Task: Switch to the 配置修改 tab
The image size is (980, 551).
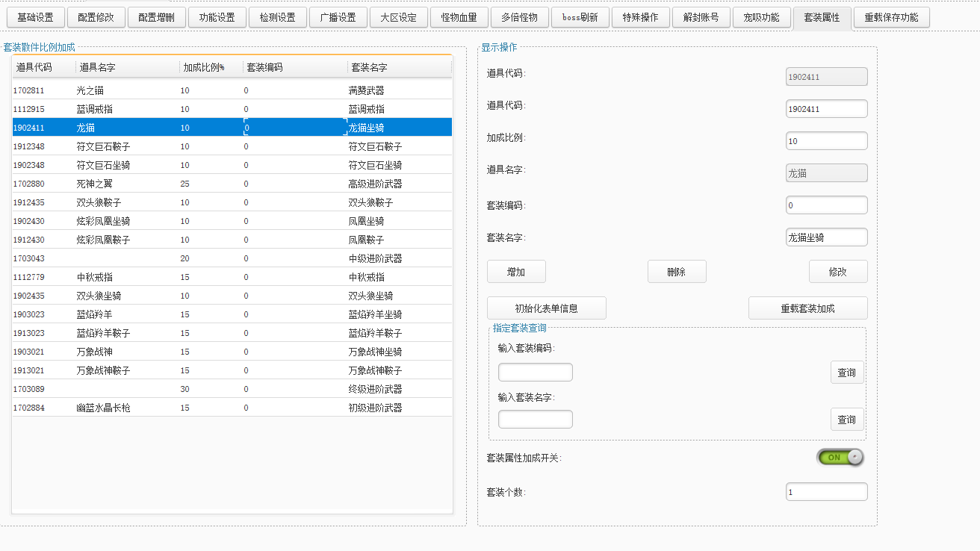Action: (96, 17)
